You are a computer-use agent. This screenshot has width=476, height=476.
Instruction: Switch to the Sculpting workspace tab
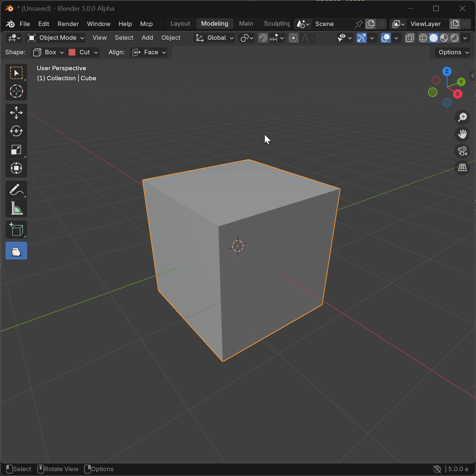[276, 23]
